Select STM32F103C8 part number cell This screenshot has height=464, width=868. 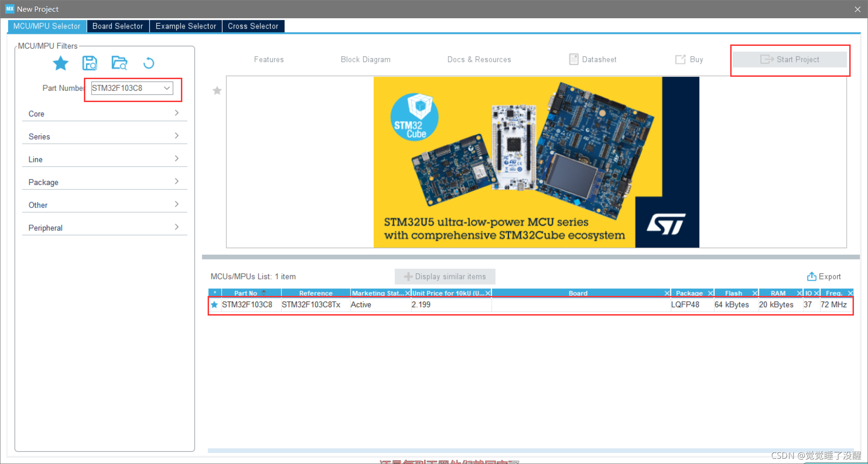click(247, 305)
